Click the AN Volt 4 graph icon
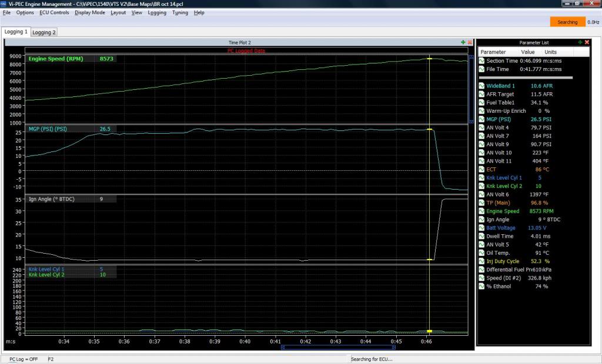Viewport: 602px width, 364px height. [481, 127]
